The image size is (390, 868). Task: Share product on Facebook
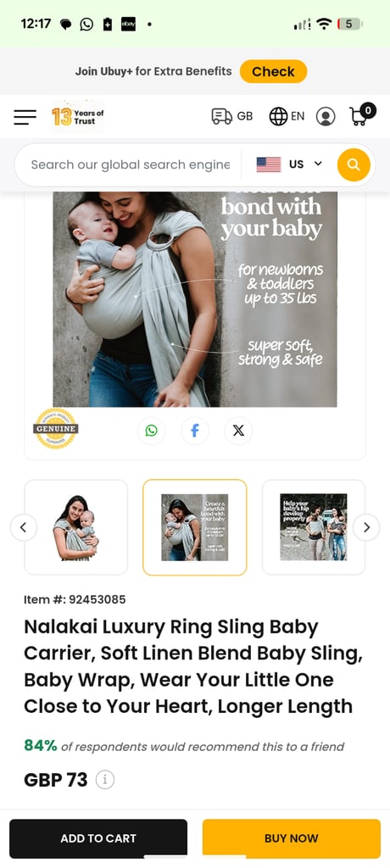coord(195,431)
